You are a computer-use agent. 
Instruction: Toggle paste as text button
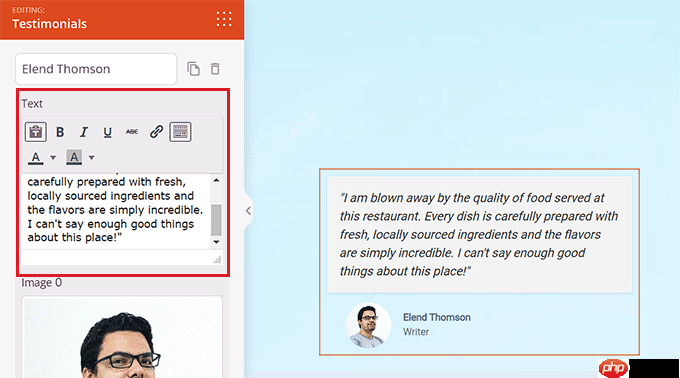tap(36, 132)
